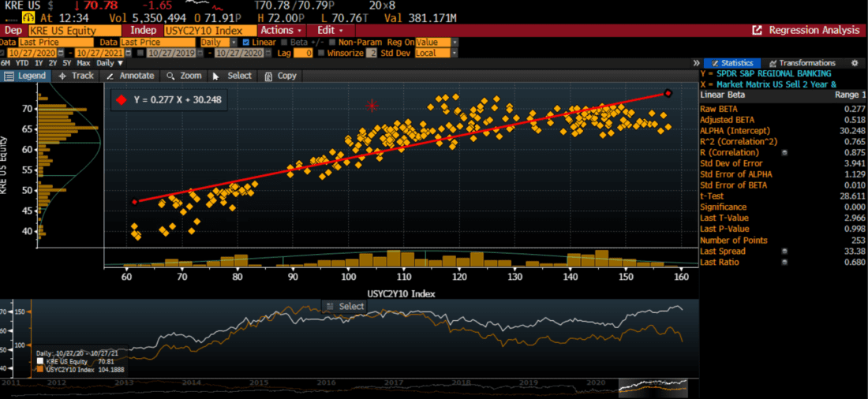Click the chart icon next to R (Correlation)
Image resolution: width=868 pixels, height=399 pixels.
coord(784,152)
